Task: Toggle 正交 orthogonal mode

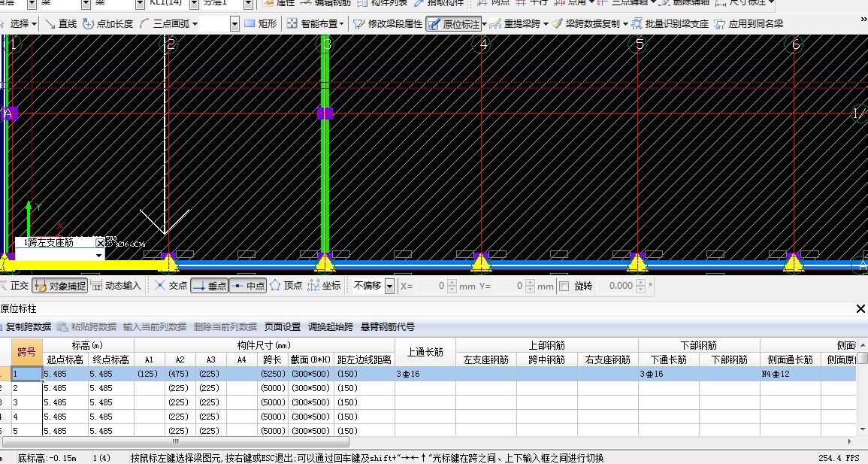Action: click(x=14, y=286)
